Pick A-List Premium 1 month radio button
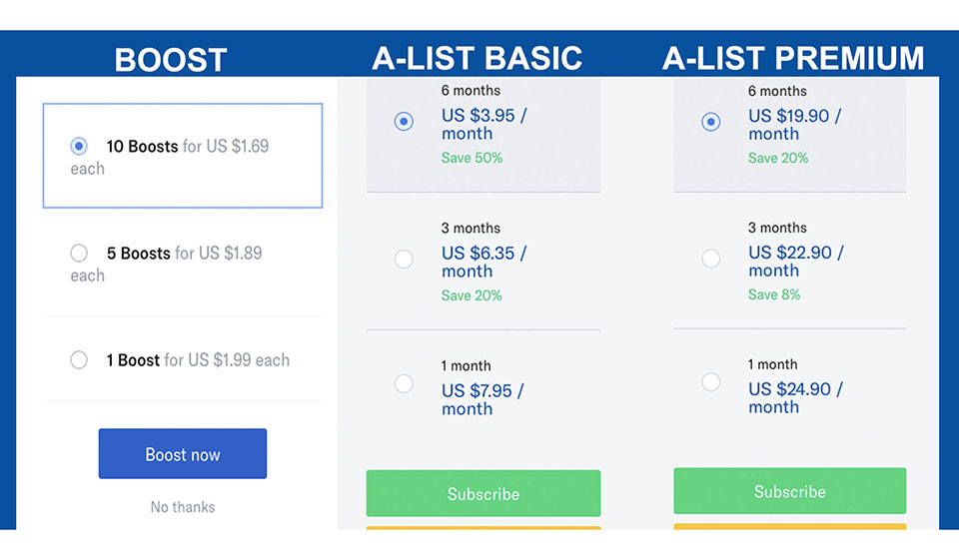The width and height of the screenshot is (959, 560). (x=710, y=381)
